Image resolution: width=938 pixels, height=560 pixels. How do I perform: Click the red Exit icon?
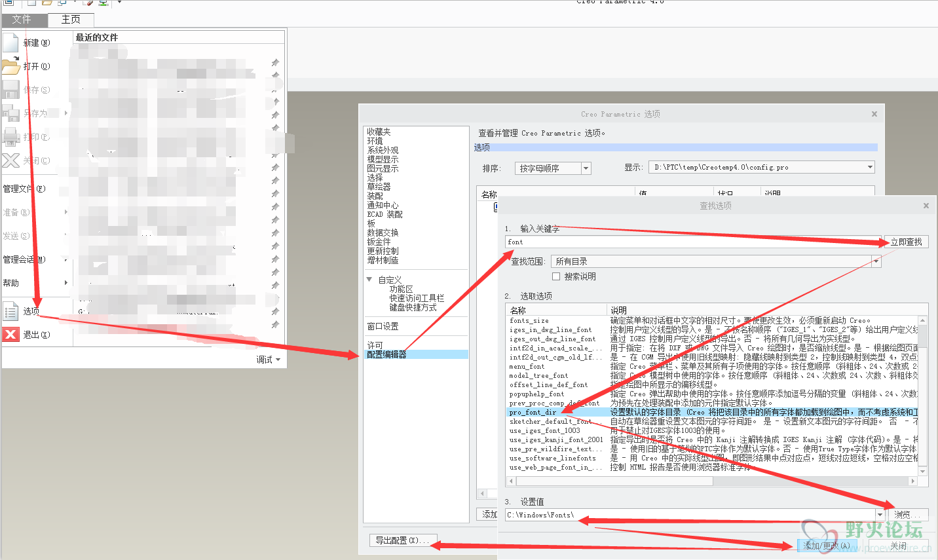[10, 334]
